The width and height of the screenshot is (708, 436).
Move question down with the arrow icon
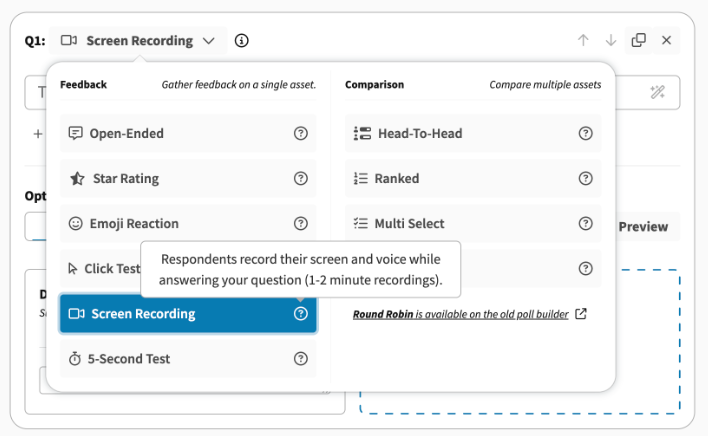[x=611, y=41]
